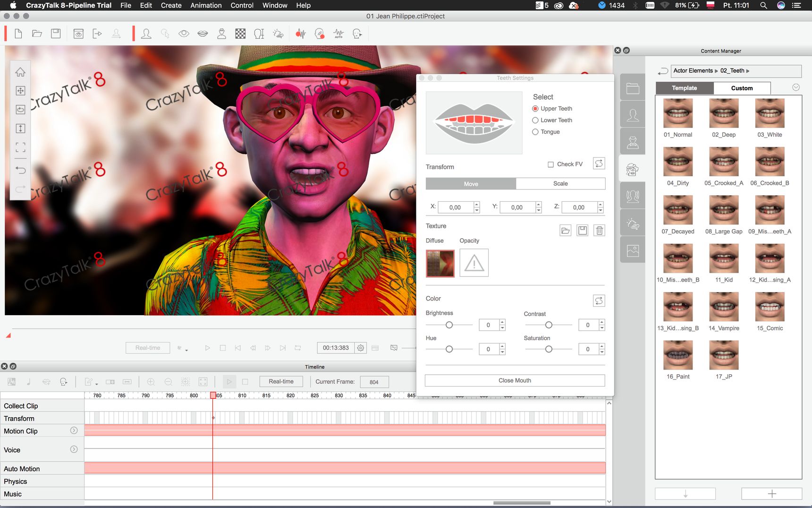This screenshot has height=508, width=812.
Task: Open the timeline edit pencil dropdown
Action: click(x=91, y=382)
